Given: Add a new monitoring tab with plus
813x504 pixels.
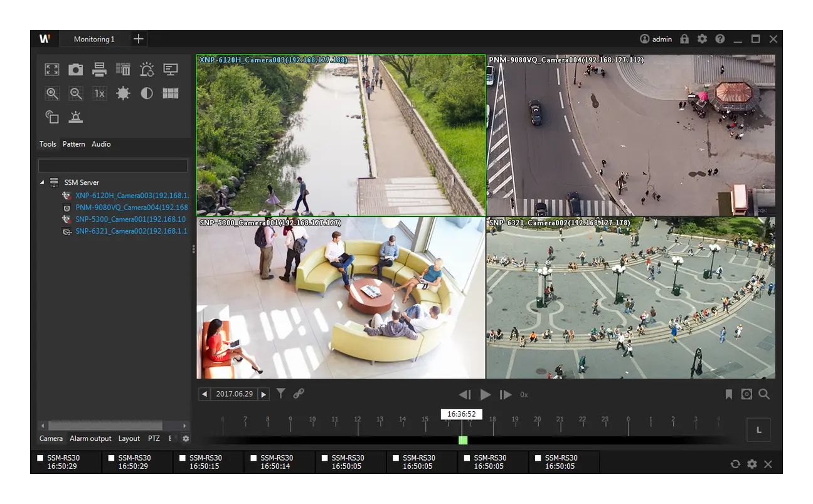Looking at the screenshot, I should pyautogui.click(x=139, y=39).
